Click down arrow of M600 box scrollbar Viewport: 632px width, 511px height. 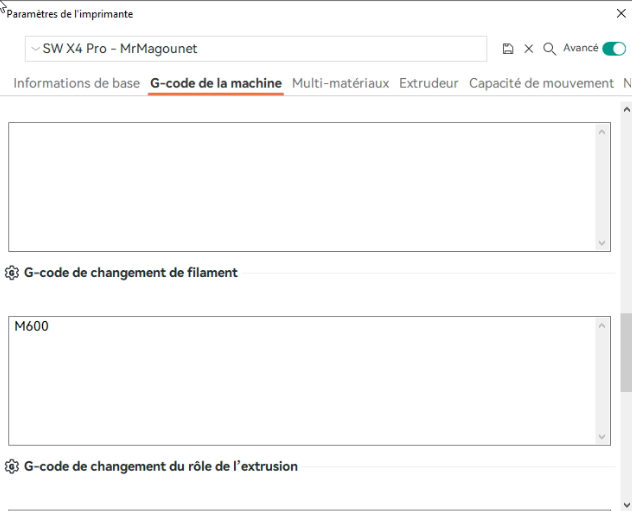point(602,437)
